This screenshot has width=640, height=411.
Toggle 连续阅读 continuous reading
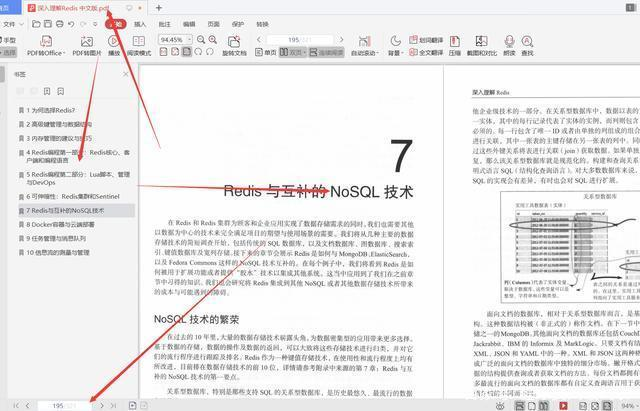(326, 52)
